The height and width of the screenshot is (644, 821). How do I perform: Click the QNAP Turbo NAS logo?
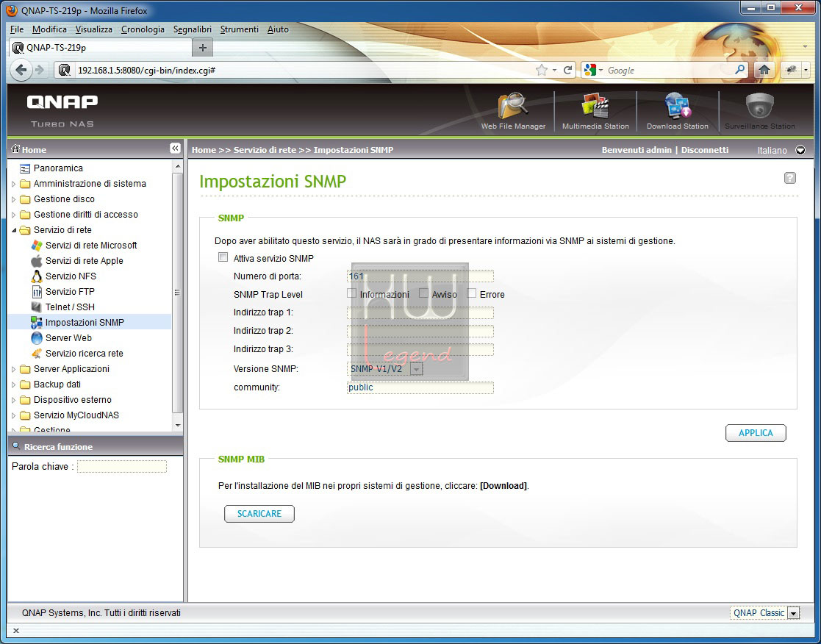62,110
